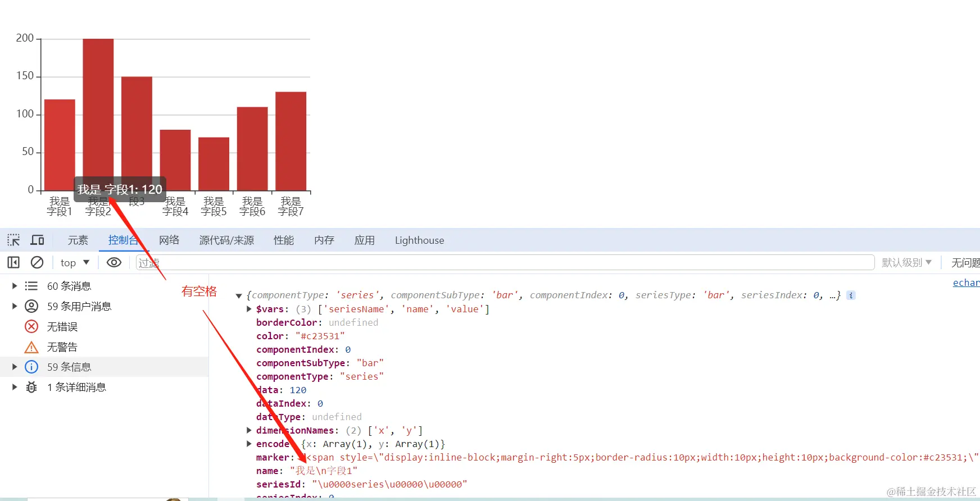Open the 元素 tab

78,240
